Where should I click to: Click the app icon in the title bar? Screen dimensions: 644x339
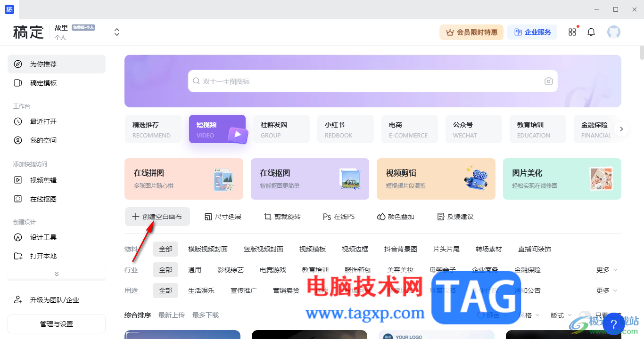[x=9, y=9]
